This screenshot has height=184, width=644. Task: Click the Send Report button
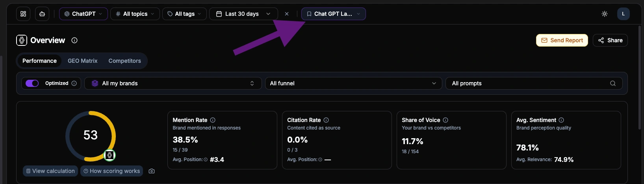(562, 40)
